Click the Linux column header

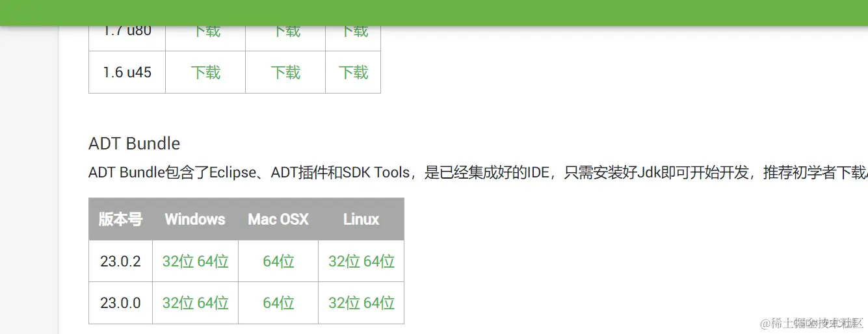pyautogui.click(x=361, y=219)
